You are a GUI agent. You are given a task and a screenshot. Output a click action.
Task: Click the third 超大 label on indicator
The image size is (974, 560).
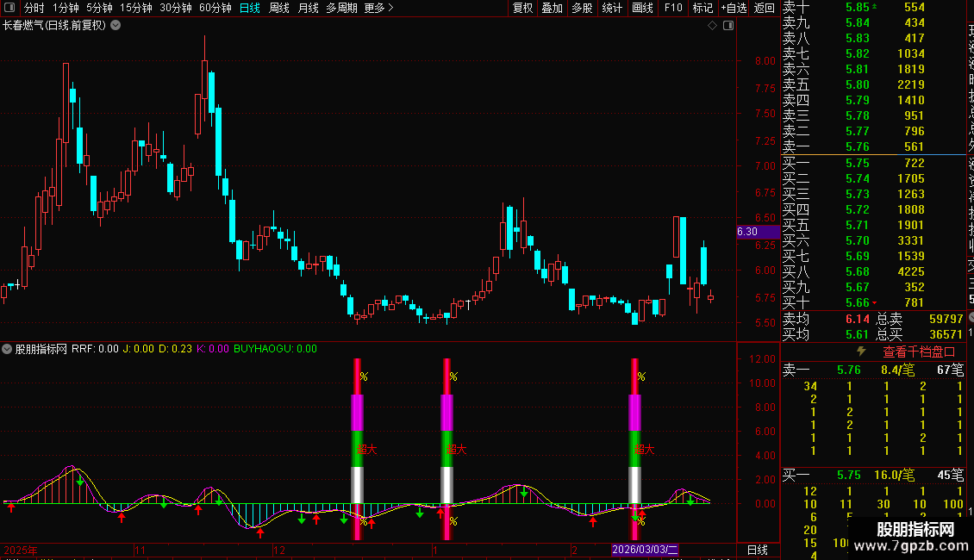pos(644,450)
